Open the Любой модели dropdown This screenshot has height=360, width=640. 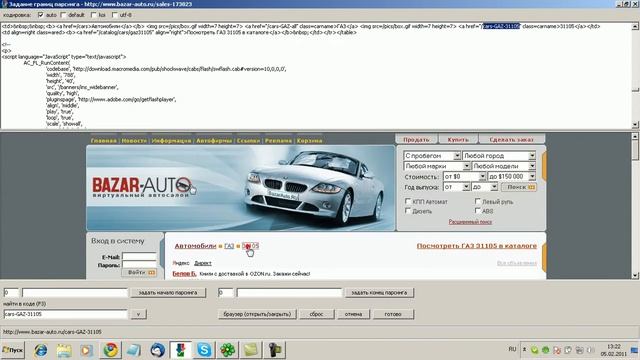(x=504, y=166)
